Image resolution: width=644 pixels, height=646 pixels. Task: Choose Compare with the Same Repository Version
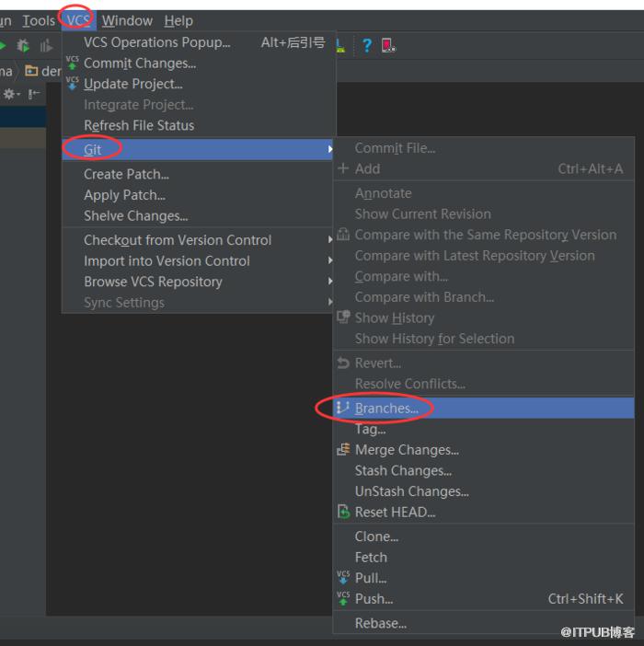point(483,235)
